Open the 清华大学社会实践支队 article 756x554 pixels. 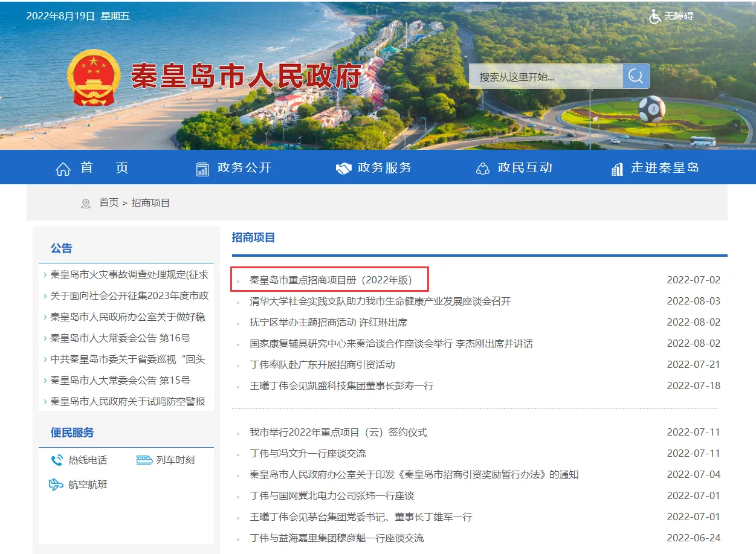[380, 301]
